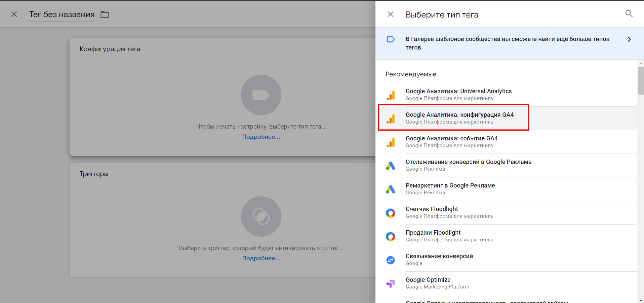Close the tag type selection panel
Viewport: 644px width, 303px height.
coord(390,14)
